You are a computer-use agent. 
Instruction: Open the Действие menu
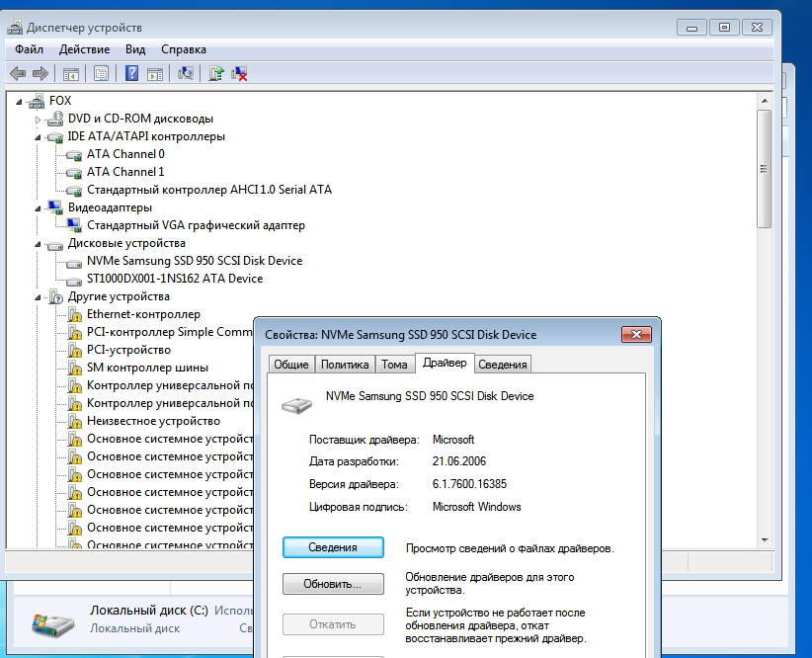(x=84, y=49)
